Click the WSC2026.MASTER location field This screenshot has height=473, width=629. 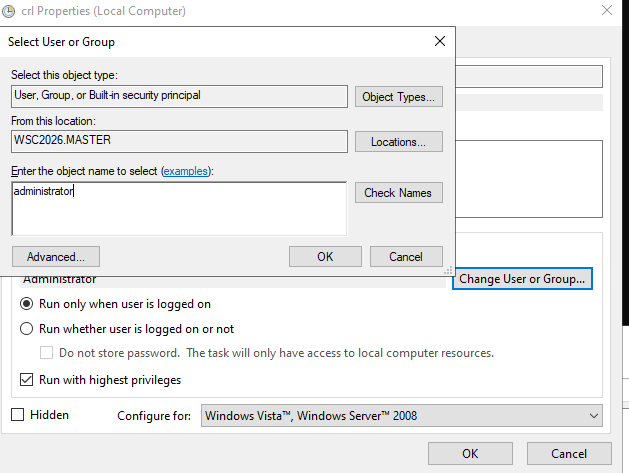point(179,141)
